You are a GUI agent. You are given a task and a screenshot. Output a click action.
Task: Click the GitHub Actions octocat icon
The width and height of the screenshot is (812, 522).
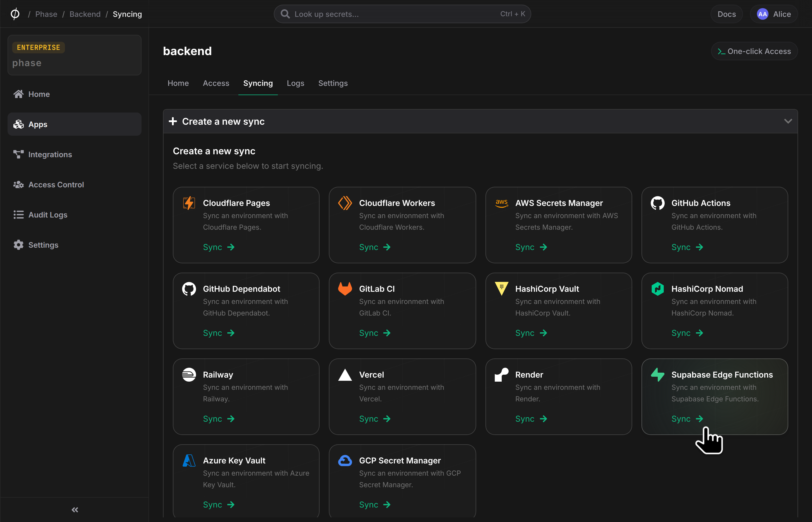[657, 203]
